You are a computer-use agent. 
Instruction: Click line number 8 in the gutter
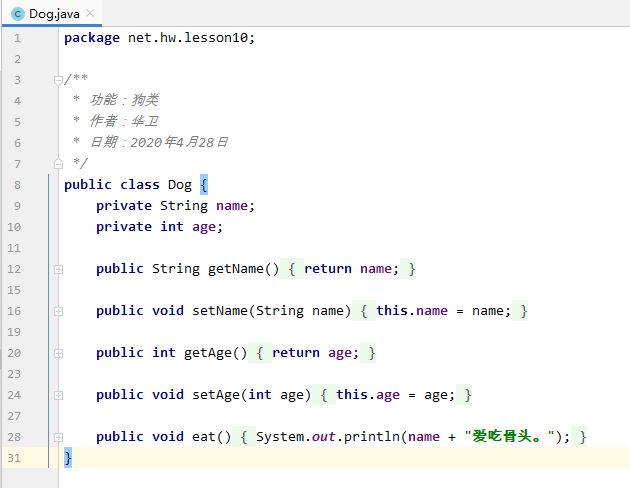tap(17, 185)
